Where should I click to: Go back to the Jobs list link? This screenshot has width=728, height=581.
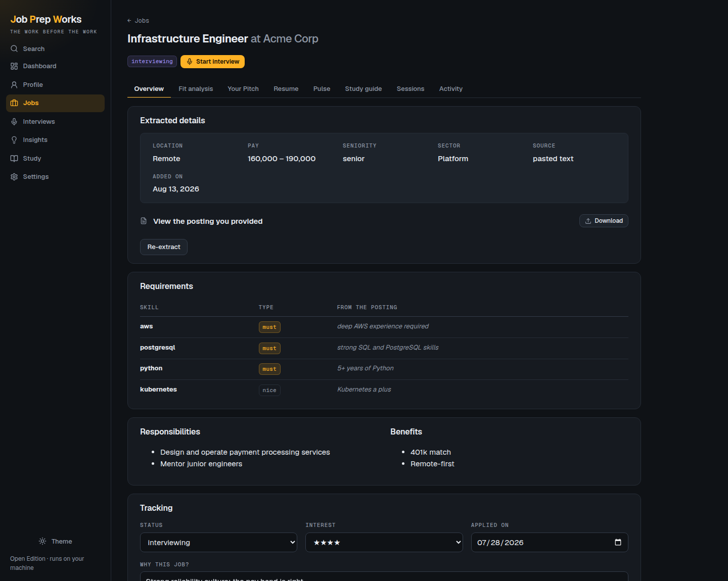[x=138, y=21]
